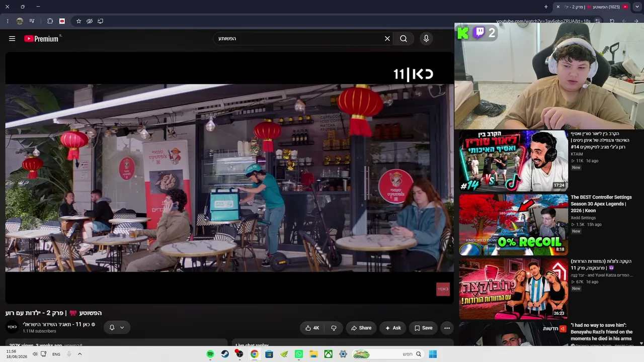Viewport: 644px width, 362px height.
Task: Like the video with 4K likes
Action: (312, 328)
